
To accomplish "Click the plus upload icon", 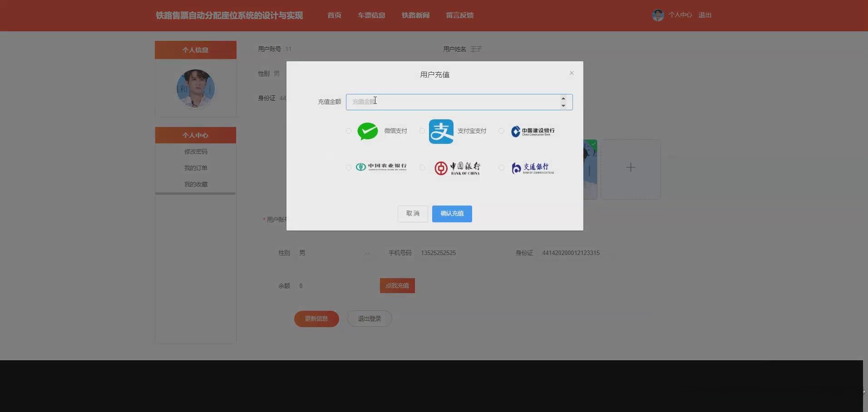I will click(x=631, y=167).
